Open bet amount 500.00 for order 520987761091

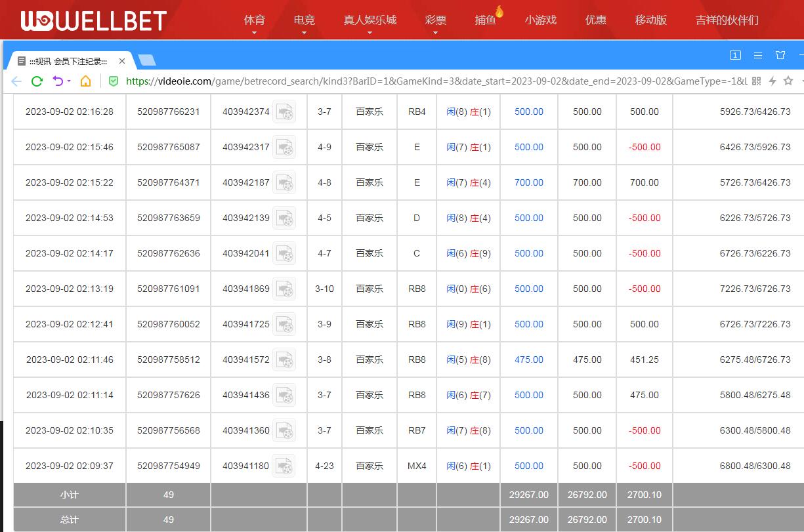[x=529, y=289]
